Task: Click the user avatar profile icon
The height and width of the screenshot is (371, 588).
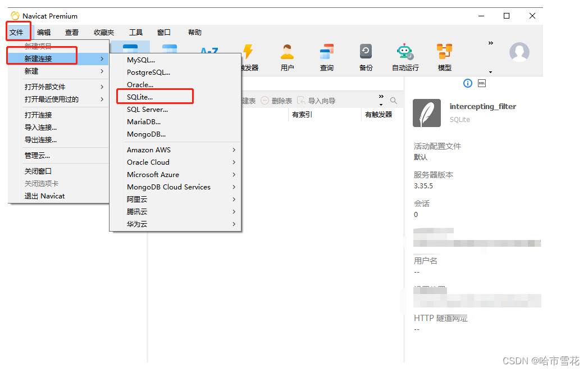Action: coord(519,52)
